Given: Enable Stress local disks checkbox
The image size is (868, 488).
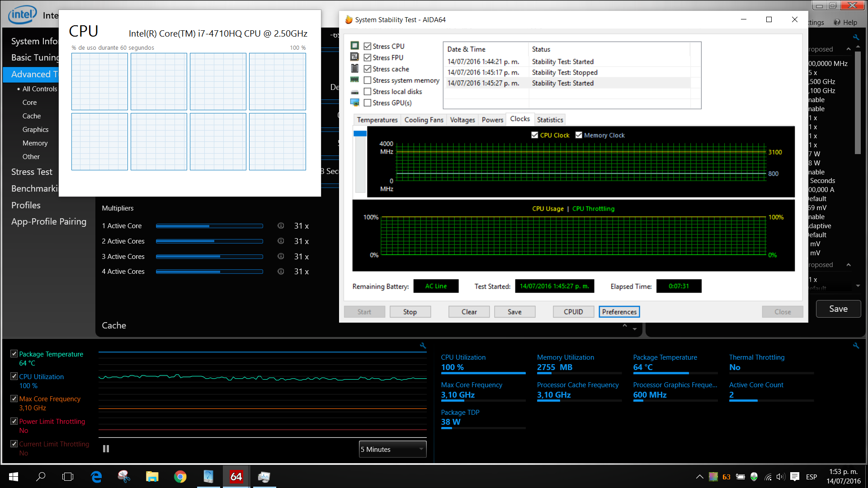Looking at the screenshot, I should [x=368, y=91].
